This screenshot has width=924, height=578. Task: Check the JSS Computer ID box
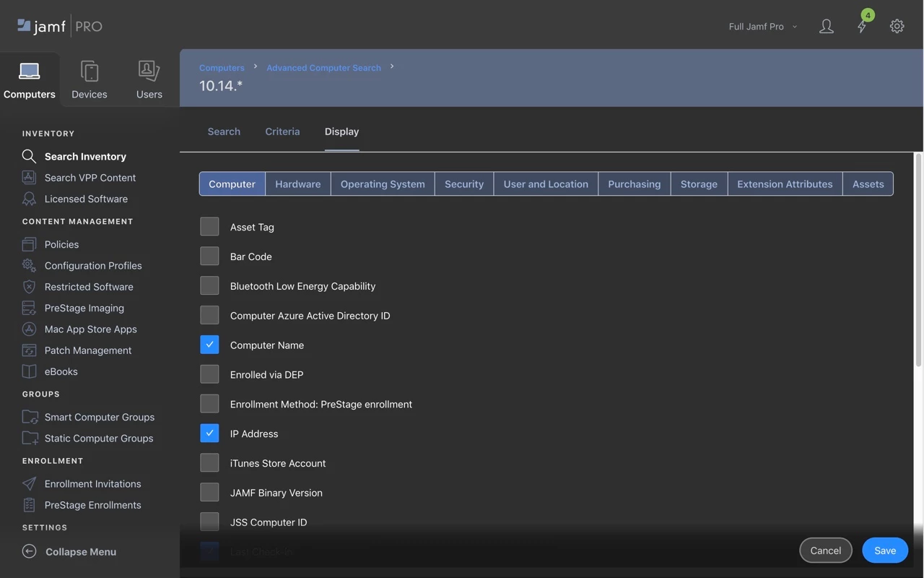click(209, 522)
